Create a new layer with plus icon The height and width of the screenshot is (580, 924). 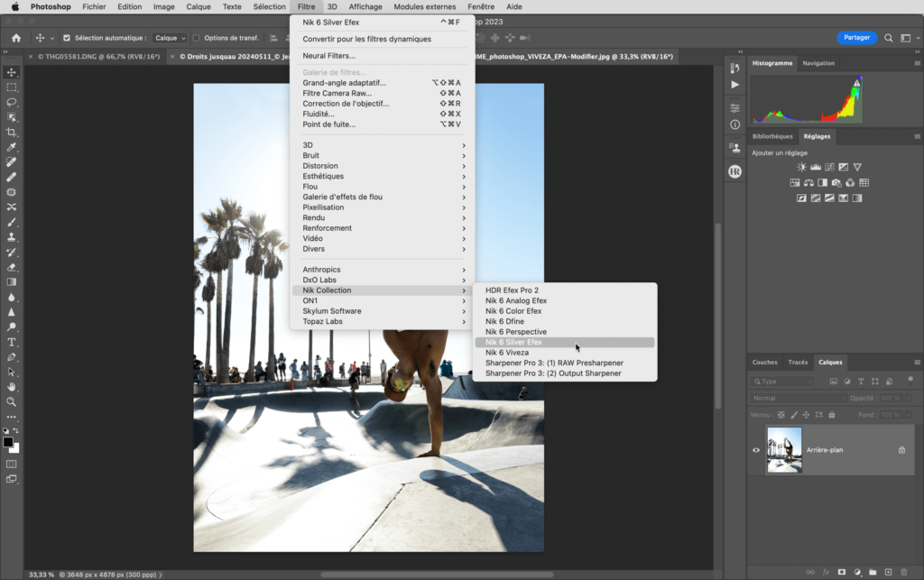coord(888,572)
